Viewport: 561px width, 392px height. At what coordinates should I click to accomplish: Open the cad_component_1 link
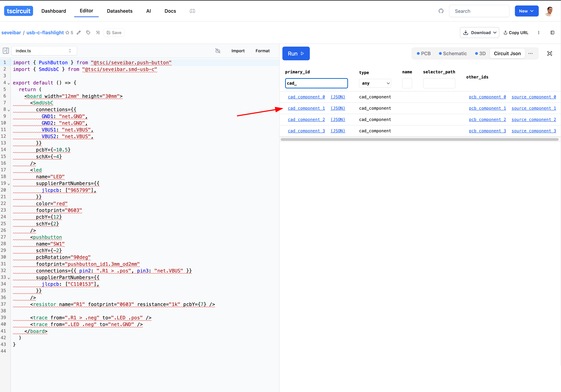306,108
